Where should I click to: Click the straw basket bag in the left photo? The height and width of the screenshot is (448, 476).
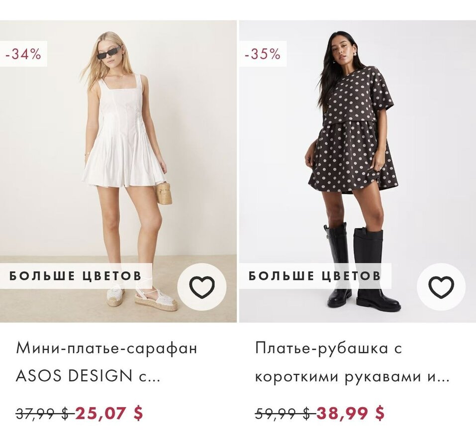click(163, 193)
